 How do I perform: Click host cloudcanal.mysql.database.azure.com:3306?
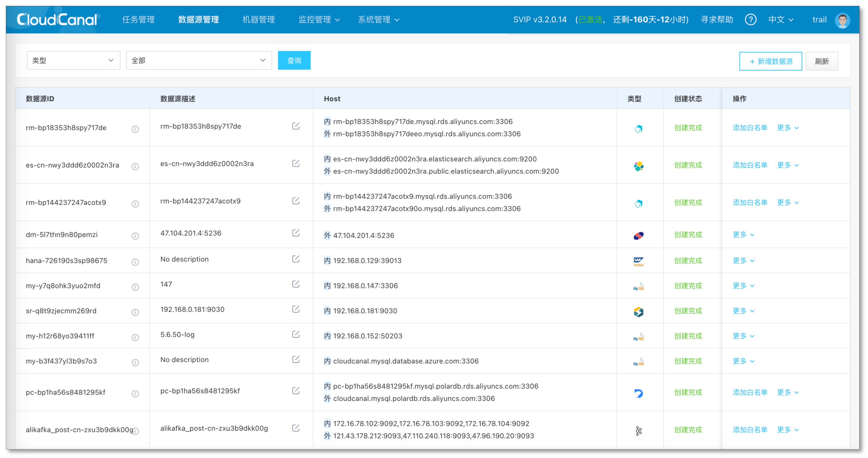click(406, 361)
